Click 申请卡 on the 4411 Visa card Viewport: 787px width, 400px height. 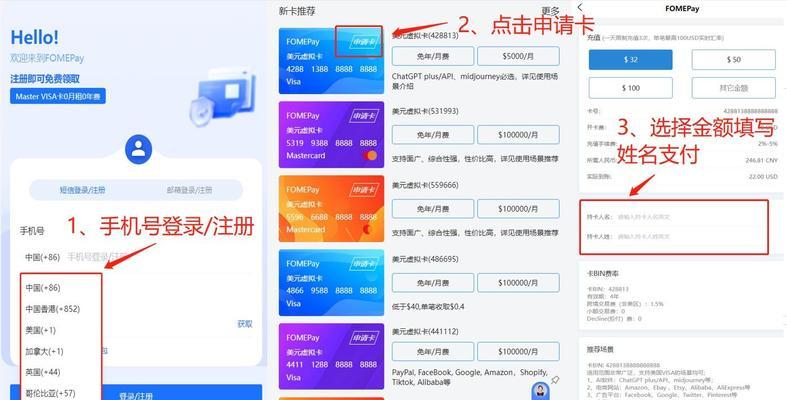(363, 338)
